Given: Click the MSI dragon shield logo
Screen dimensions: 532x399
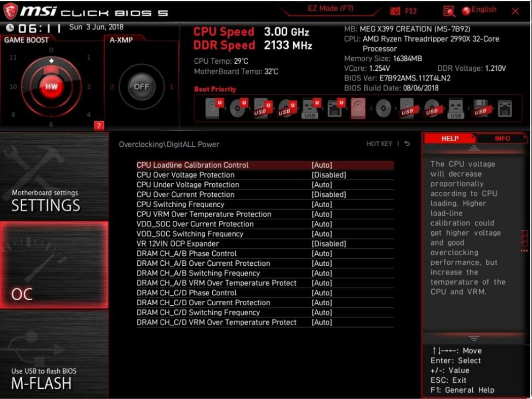Looking at the screenshot, I should tap(11, 11).
